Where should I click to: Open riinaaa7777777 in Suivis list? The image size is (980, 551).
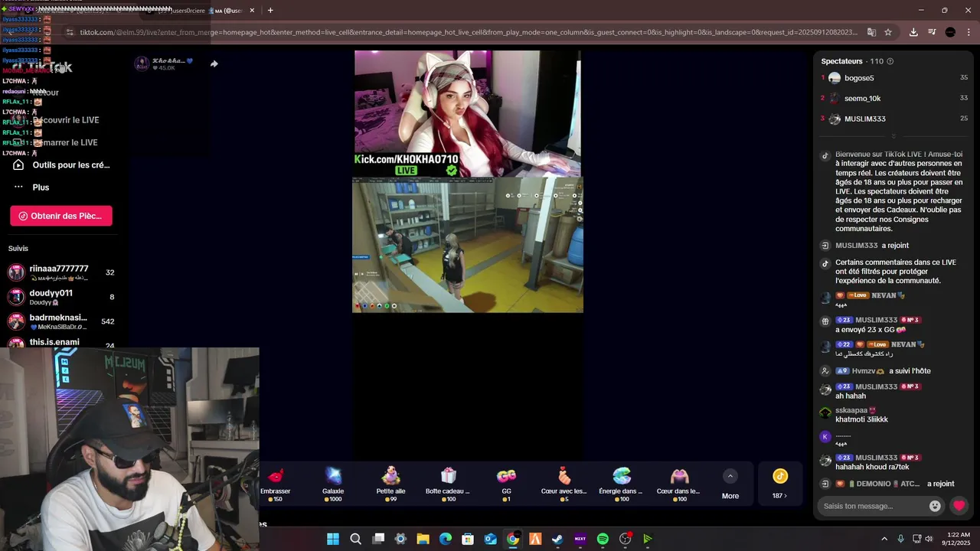click(x=61, y=272)
